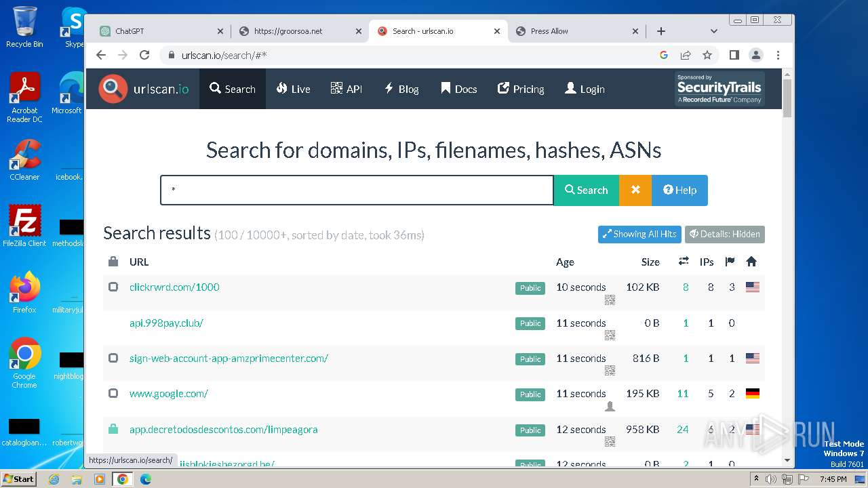
Task: Focus the search query input field
Action: coord(357,190)
